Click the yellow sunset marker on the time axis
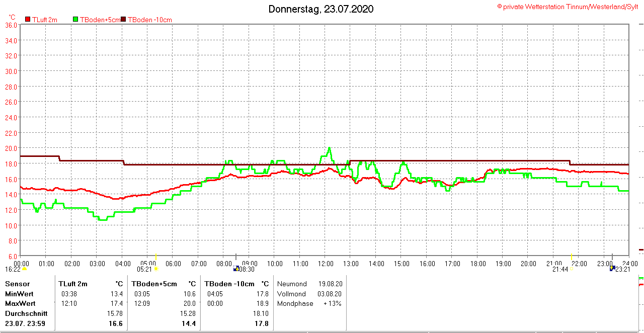Viewport: 644px width, 333px height. click(572, 257)
